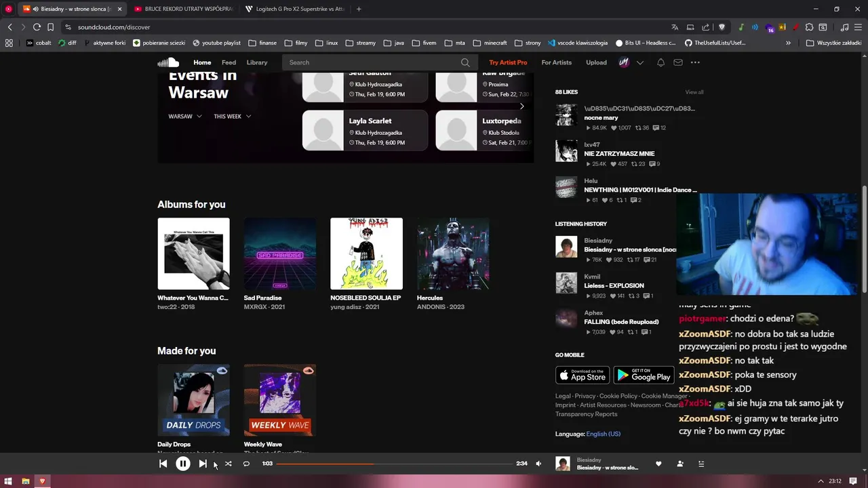Go back in browser history
868x488 pixels.
coord(9,27)
